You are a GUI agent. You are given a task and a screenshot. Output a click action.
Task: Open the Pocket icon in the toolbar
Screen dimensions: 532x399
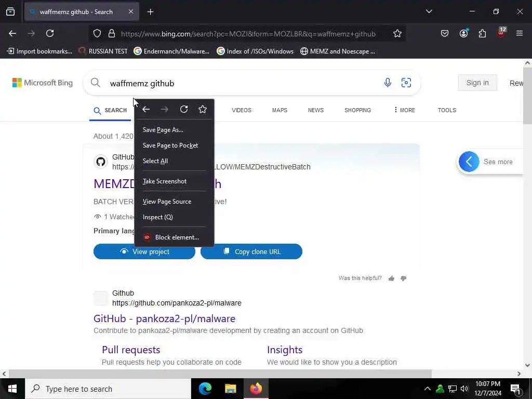445,33
